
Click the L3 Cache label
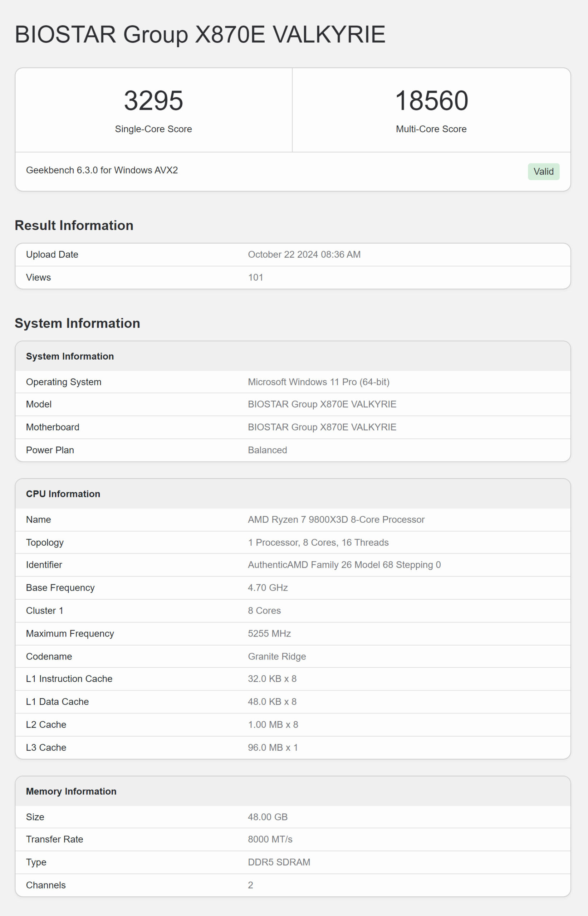point(46,747)
